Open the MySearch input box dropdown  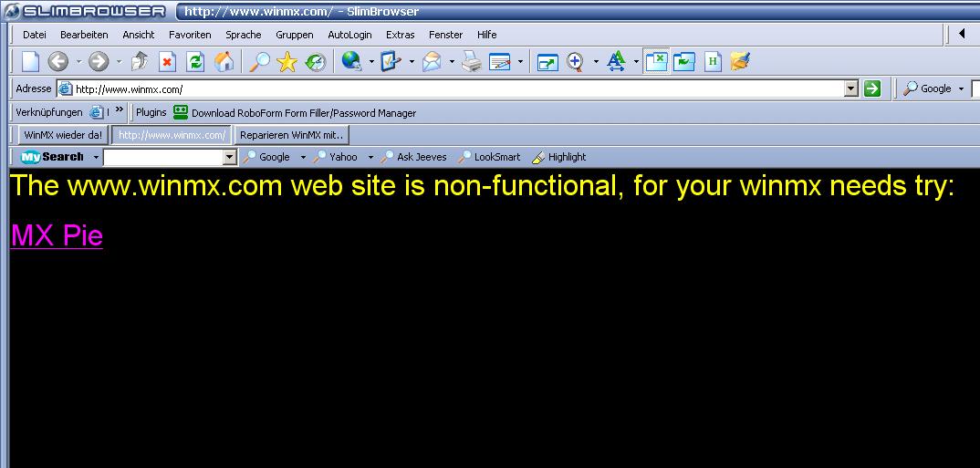[x=230, y=158]
